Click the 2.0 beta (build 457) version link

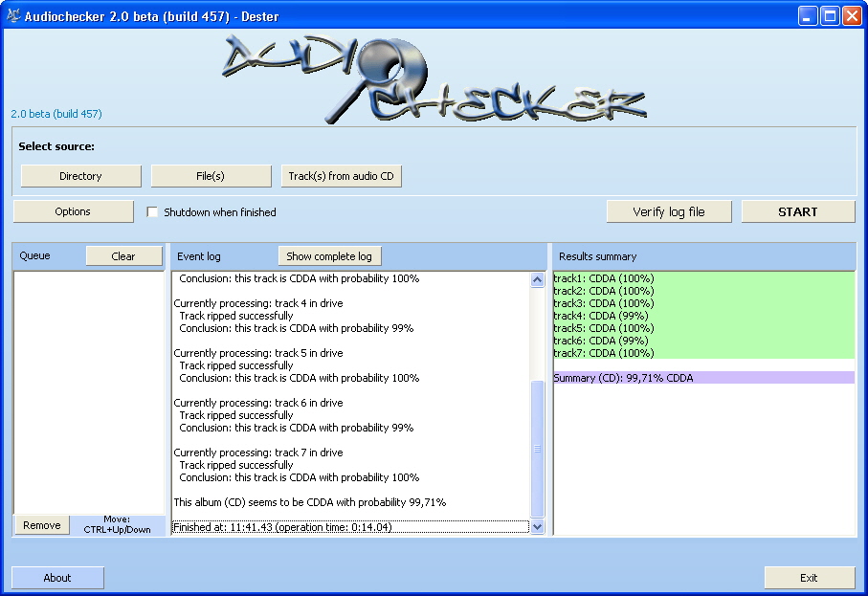tap(56, 114)
